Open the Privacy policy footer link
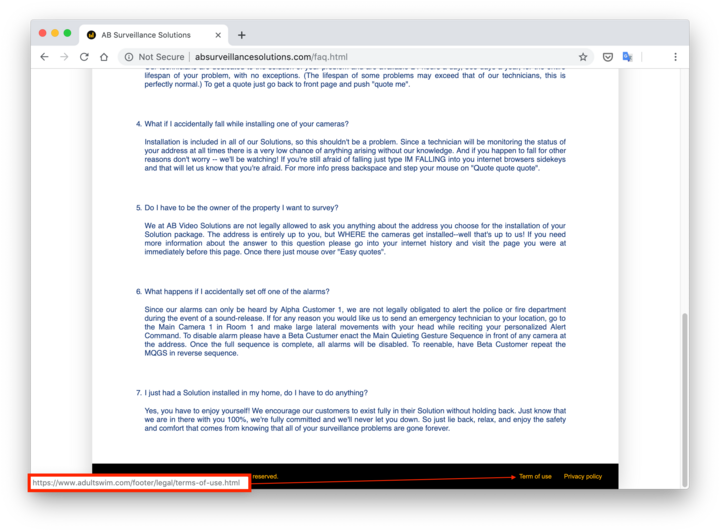 tap(582, 476)
